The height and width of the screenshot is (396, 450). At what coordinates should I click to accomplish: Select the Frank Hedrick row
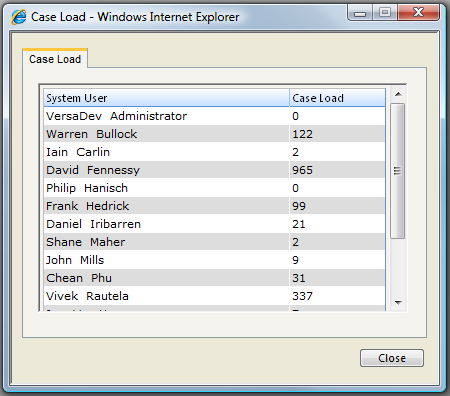(215, 206)
